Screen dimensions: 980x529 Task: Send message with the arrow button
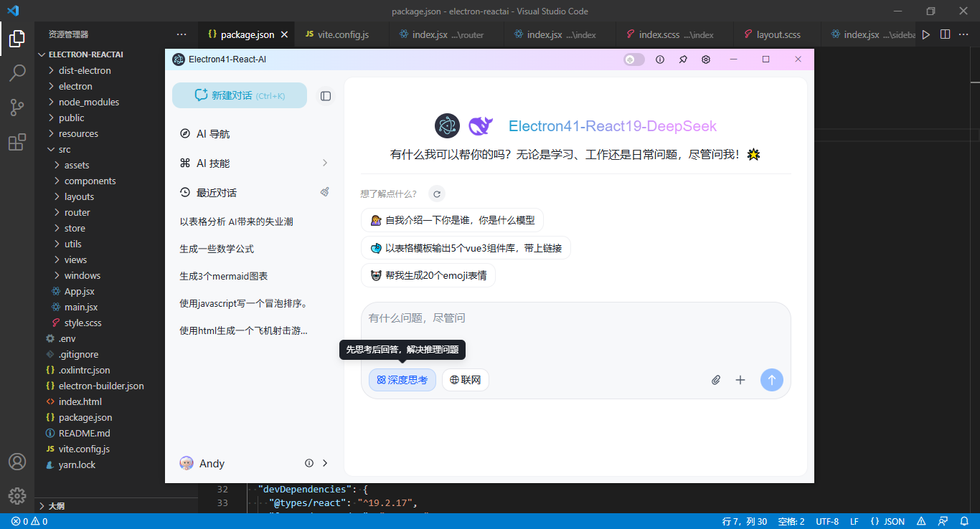tap(772, 380)
